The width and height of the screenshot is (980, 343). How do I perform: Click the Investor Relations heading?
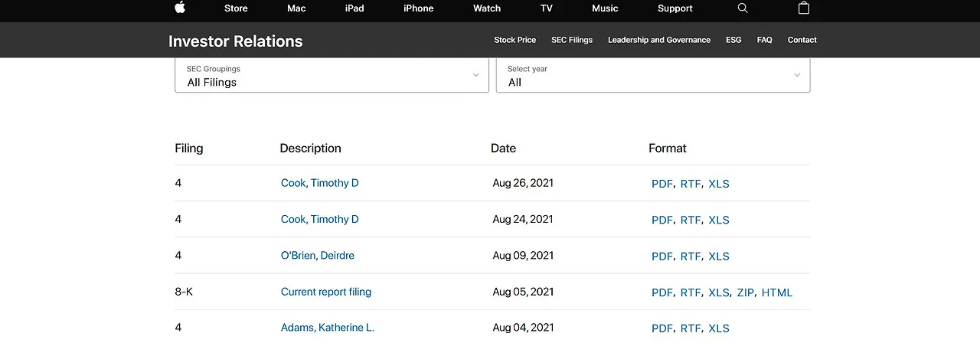pyautogui.click(x=235, y=41)
